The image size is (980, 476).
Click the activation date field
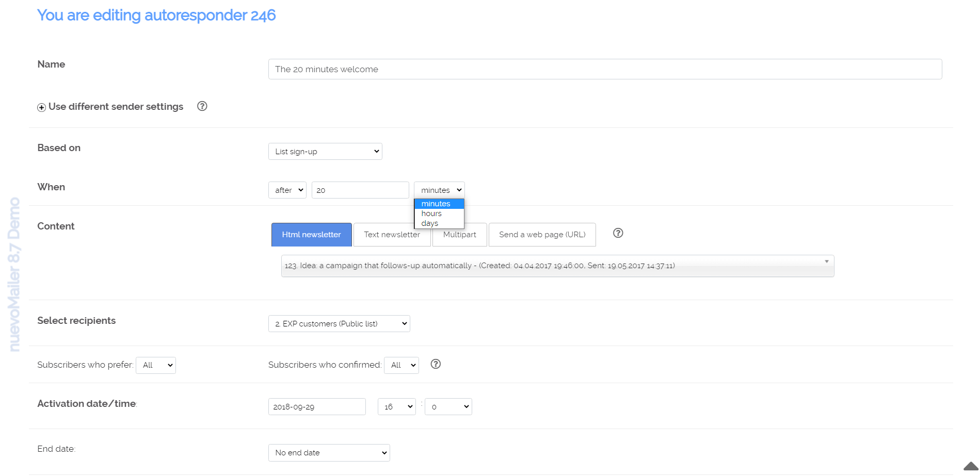click(317, 407)
